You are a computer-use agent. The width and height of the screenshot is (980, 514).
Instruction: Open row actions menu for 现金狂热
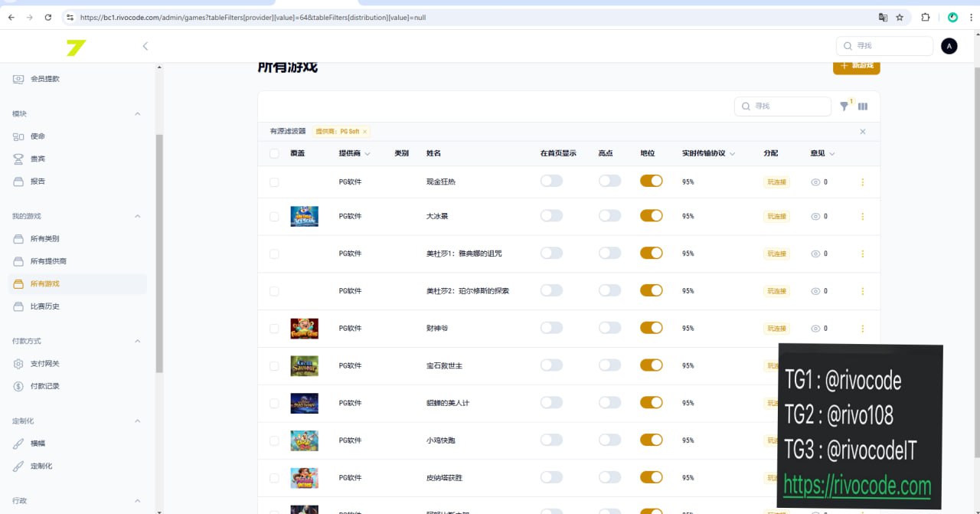click(863, 182)
